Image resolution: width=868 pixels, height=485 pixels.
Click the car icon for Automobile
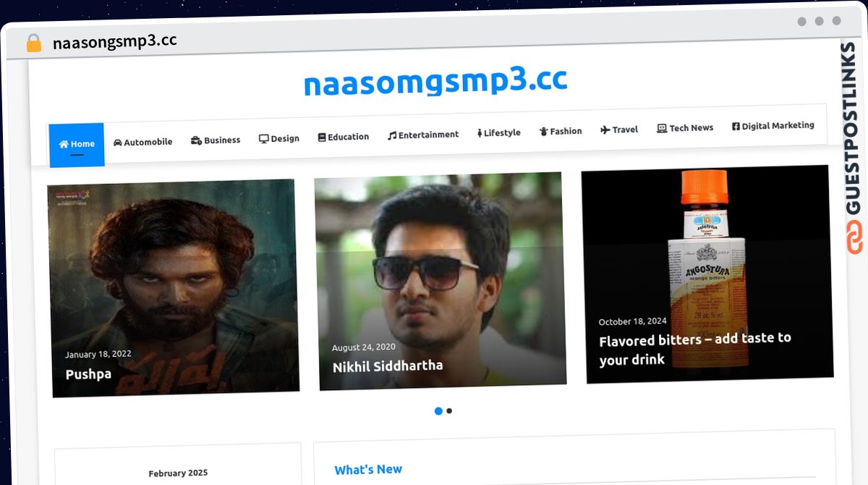[x=118, y=143]
